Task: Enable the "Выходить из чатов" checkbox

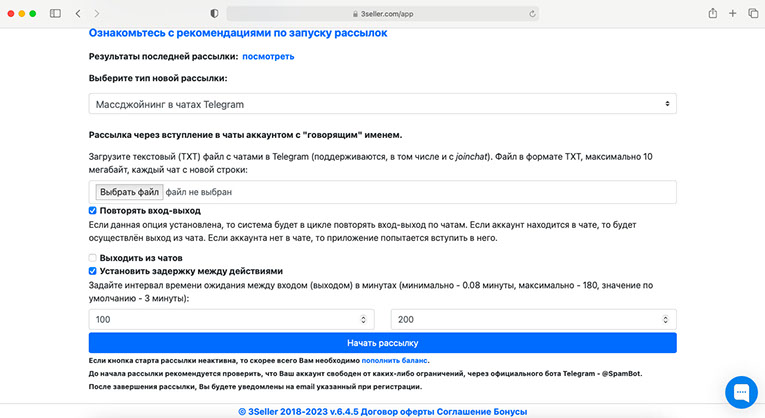Action: pos(93,258)
